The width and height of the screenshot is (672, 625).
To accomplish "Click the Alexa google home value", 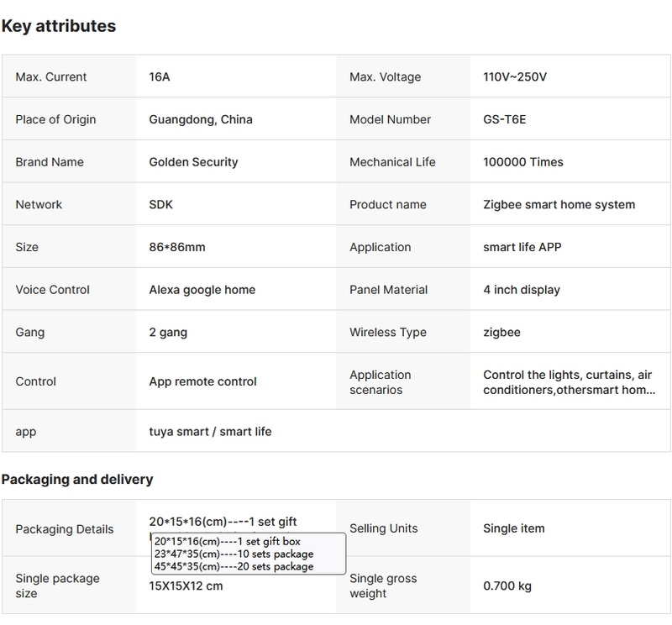I will (x=202, y=290).
